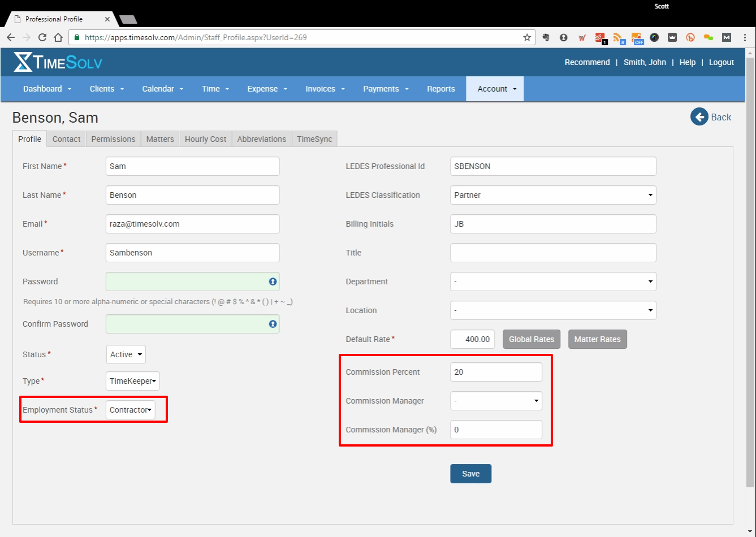
Task: Open the dark round gauge extension
Action: tap(654, 38)
